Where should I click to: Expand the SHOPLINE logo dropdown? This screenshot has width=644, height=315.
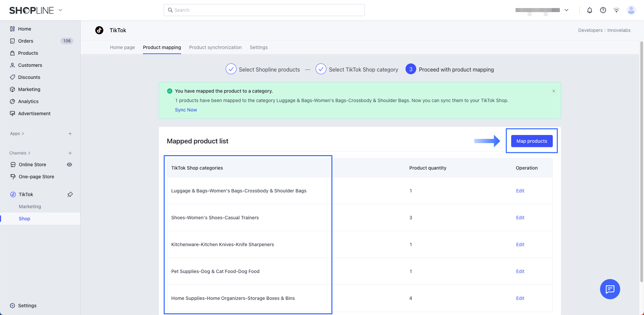(60, 10)
